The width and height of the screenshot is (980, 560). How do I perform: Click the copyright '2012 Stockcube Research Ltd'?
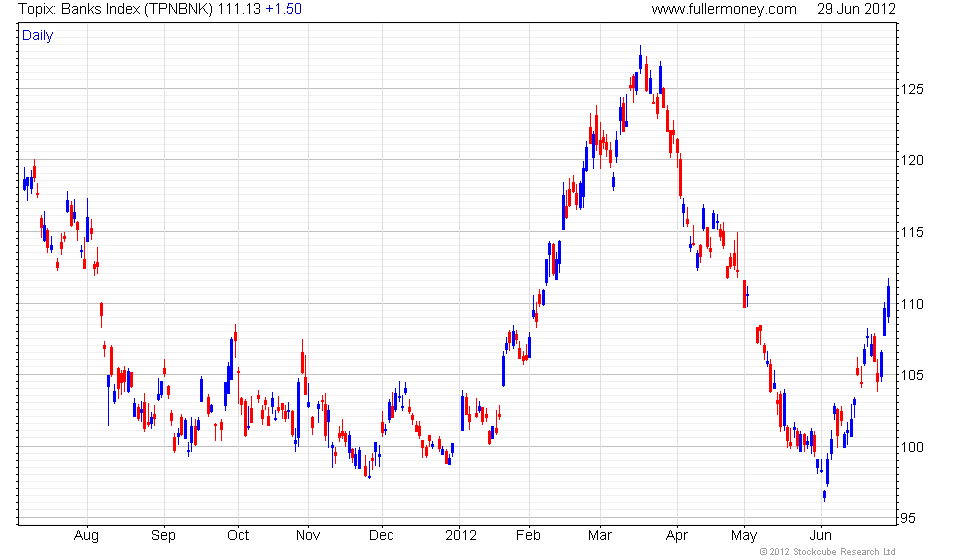pos(828,552)
